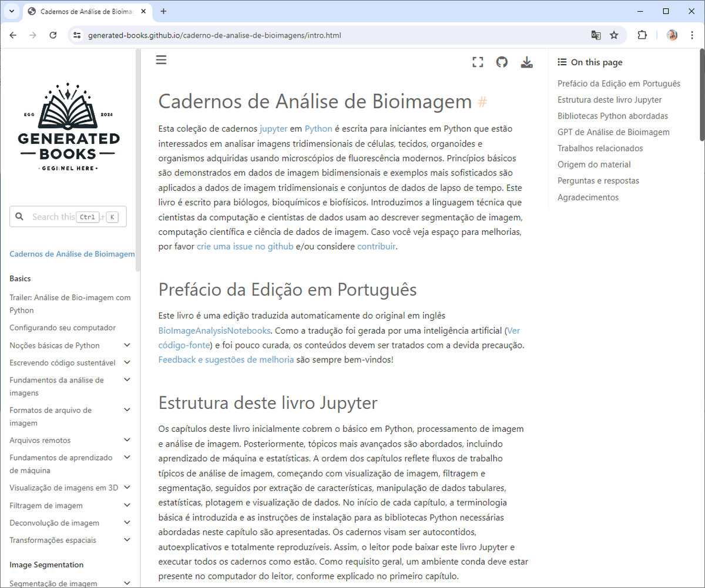Jump to Bibliotecas Python abordadas section
This screenshot has height=588, width=705.
613,116
